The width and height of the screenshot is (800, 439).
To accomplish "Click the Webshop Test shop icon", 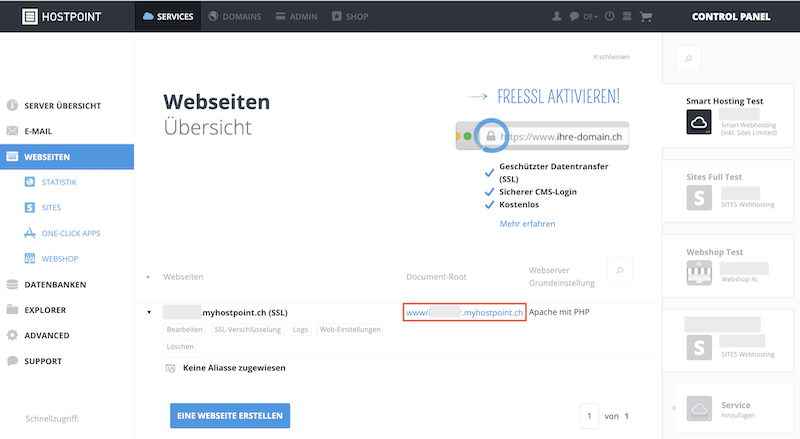I will point(699,273).
